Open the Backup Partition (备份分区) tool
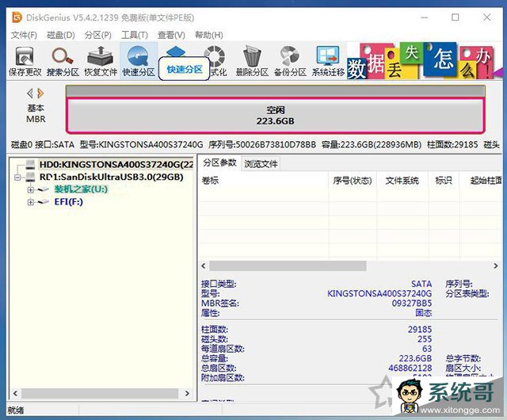 click(x=290, y=62)
